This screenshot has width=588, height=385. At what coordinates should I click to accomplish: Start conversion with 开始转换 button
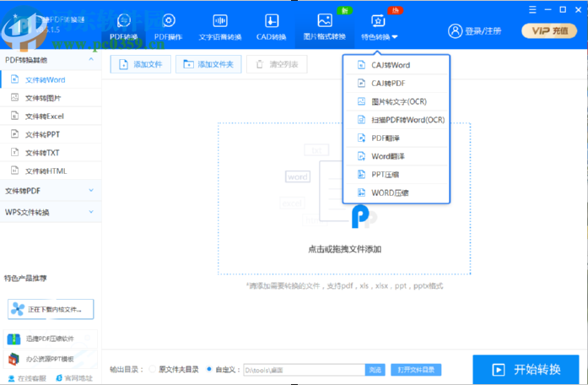526,369
